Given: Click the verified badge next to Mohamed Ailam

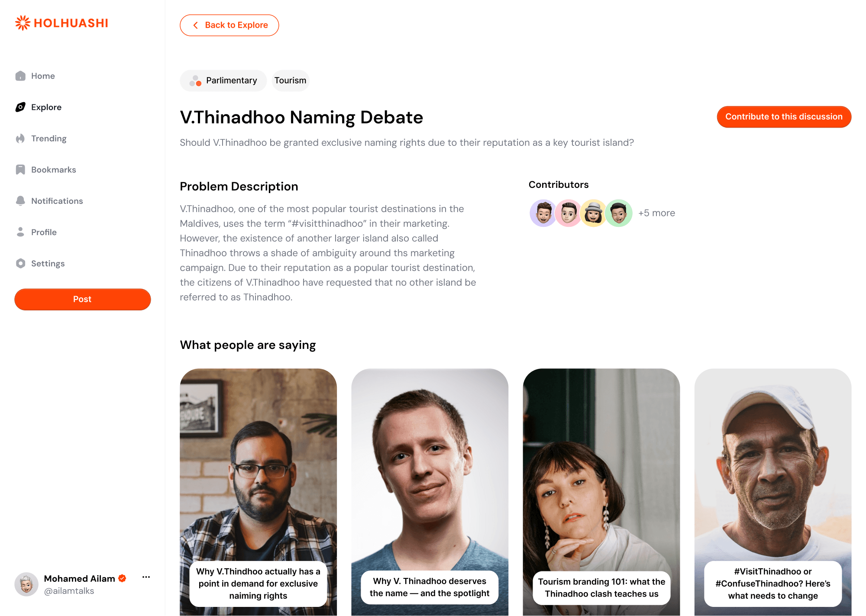Looking at the screenshot, I should point(122,578).
